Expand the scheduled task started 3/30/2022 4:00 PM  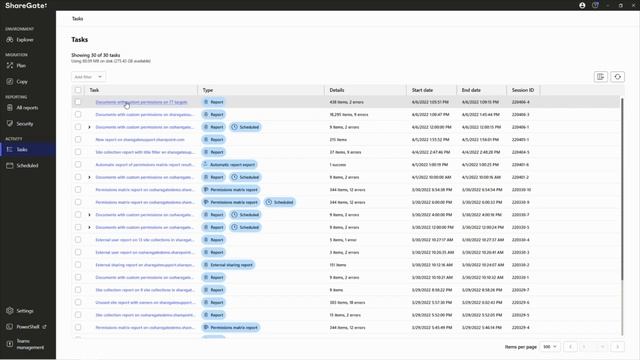click(89, 215)
